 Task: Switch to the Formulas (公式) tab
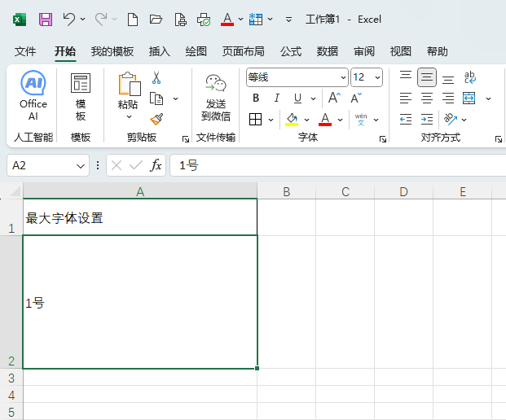coord(291,51)
